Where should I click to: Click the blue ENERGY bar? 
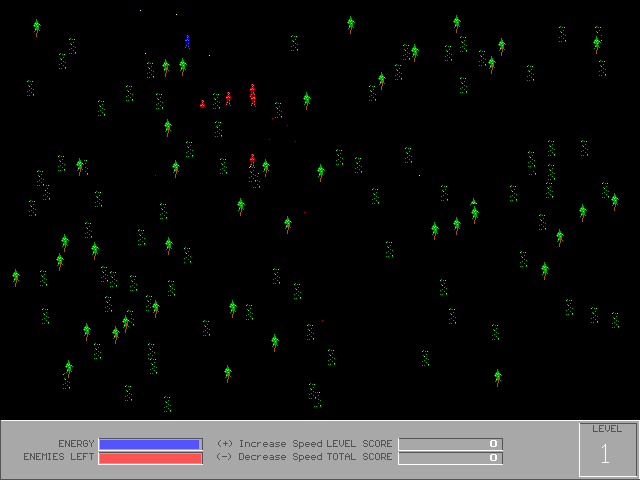click(150, 444)
